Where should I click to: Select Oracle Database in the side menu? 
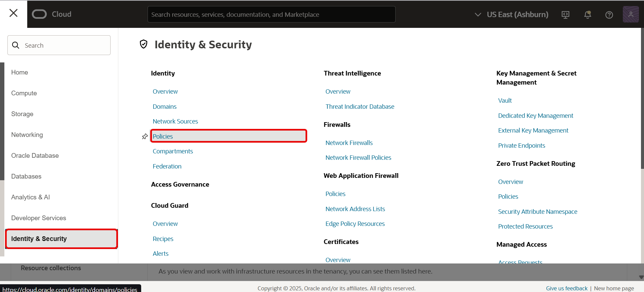(x=35, y=156)
